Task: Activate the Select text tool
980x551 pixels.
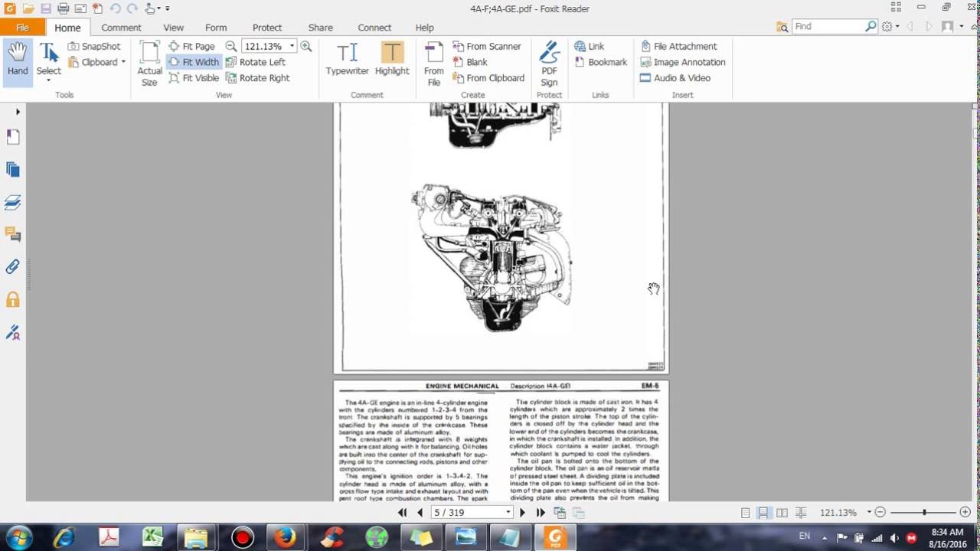Action: click(x=48, y=61)
